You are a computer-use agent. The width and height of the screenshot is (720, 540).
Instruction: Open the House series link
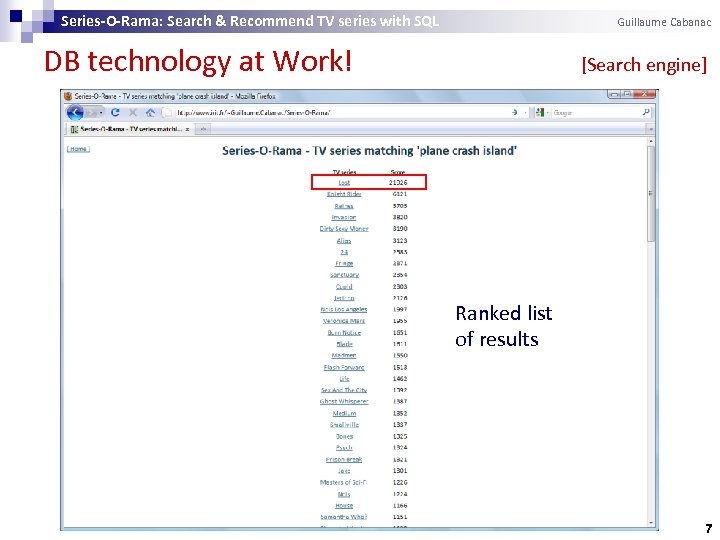[344, 506]
